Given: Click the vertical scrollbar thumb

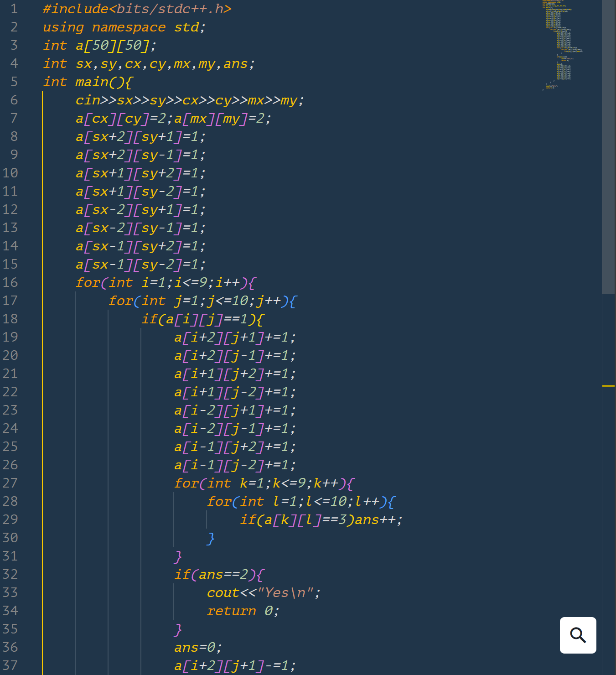Looking at the screenshot, I should (608, 146).
